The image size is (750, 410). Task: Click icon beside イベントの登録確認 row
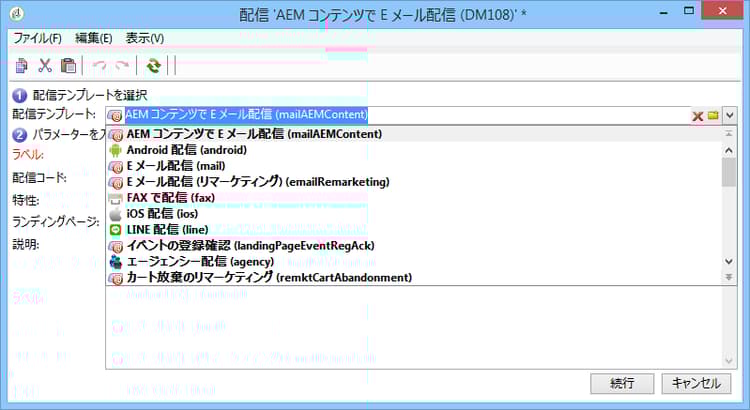coord(115,246)
